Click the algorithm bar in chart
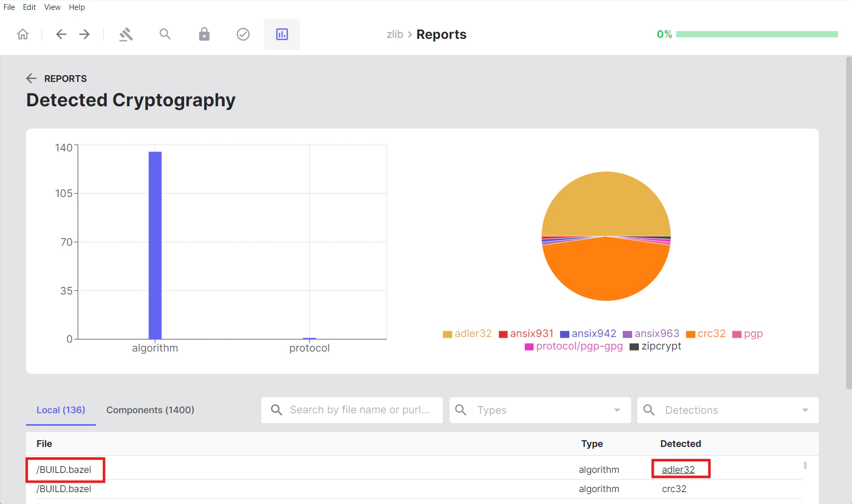 pyautogui.click(x=155, y=245)
